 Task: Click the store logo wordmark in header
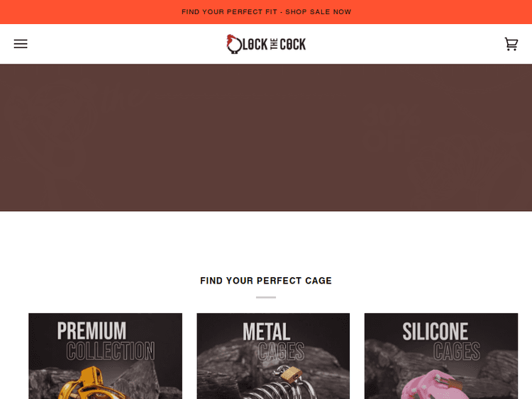click(x=266, y=44)
